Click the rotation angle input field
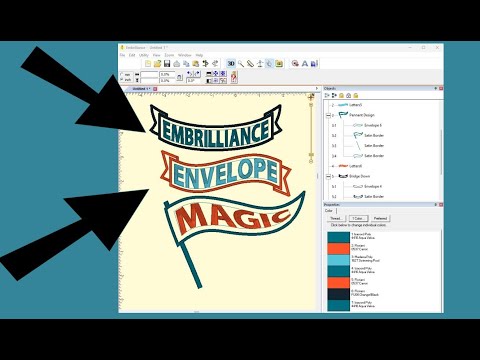Viewport: 480px width, 360px height. [x=193, y=80]
